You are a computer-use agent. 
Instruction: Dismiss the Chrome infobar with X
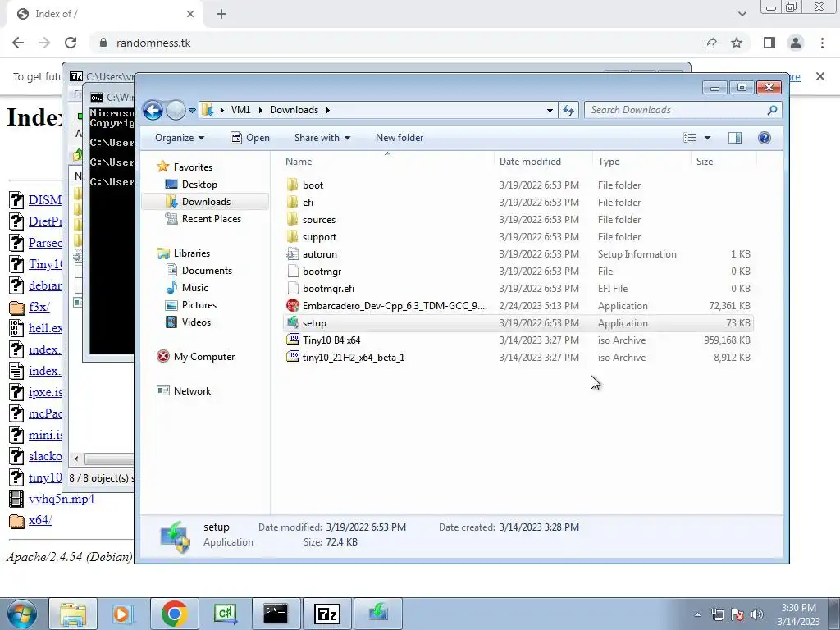coord(819,76)
